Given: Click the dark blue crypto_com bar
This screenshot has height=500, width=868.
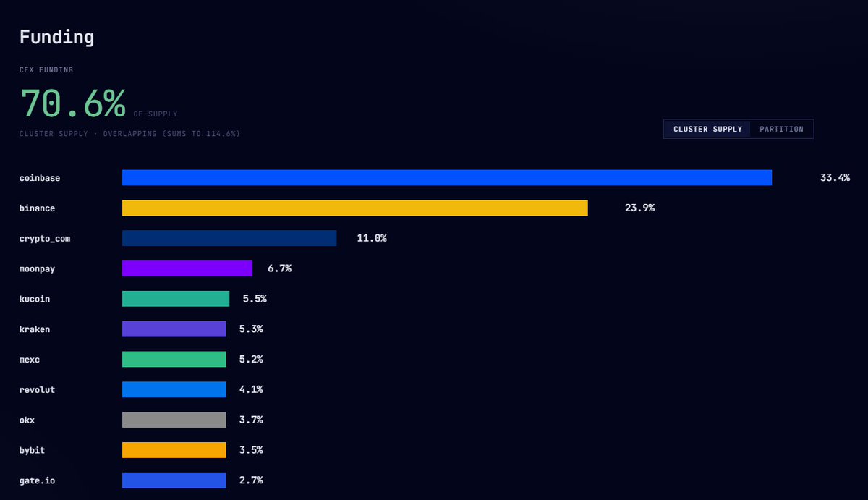Looking at the screenshot, I should point(229,238).
